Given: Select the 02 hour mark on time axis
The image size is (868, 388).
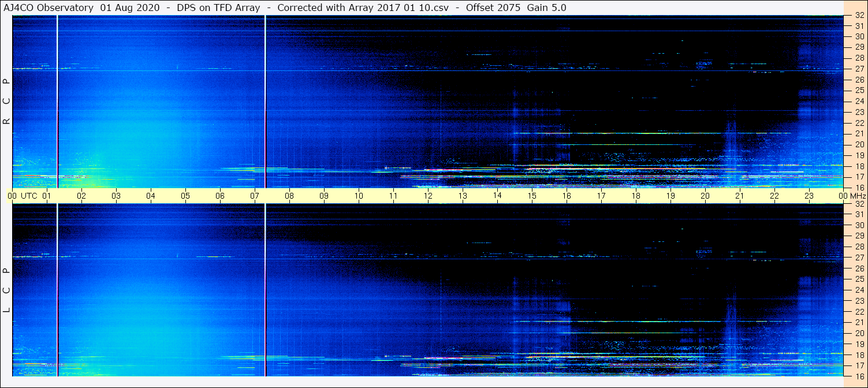Looking at the screenshot, I should click(81, 196).
